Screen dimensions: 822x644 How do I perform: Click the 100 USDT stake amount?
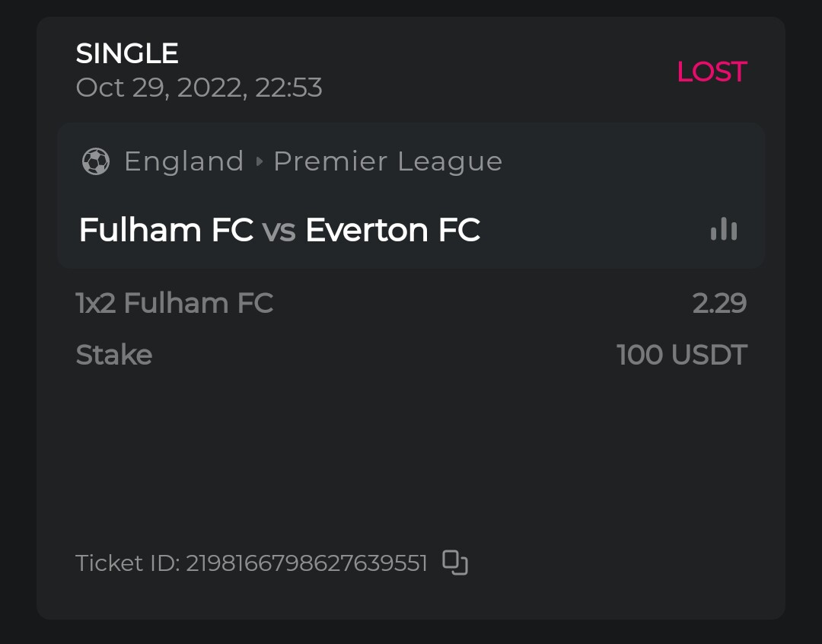coord(681,355)
